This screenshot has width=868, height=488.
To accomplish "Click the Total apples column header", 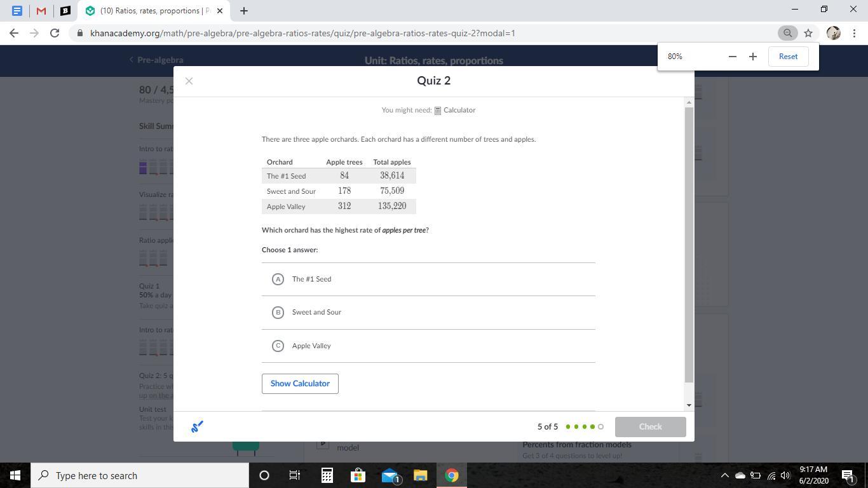I will pyautogui.click(x=392, y=162).
